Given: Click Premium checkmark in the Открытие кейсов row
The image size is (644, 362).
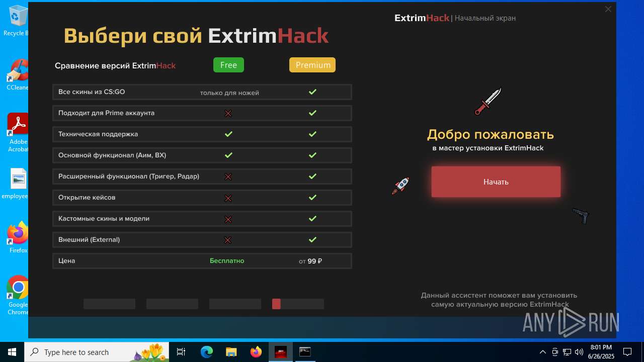Looking at the screenshot, I should point(312,198).
